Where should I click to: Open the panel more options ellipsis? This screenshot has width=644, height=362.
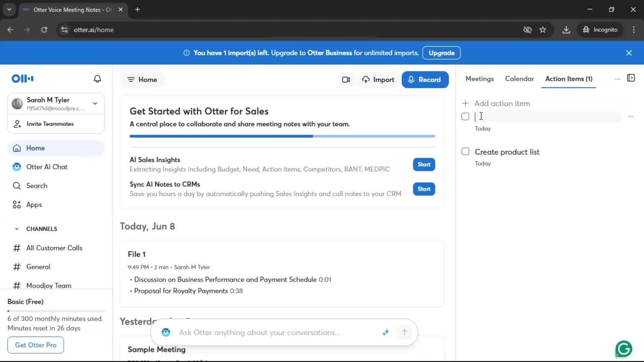618,79
